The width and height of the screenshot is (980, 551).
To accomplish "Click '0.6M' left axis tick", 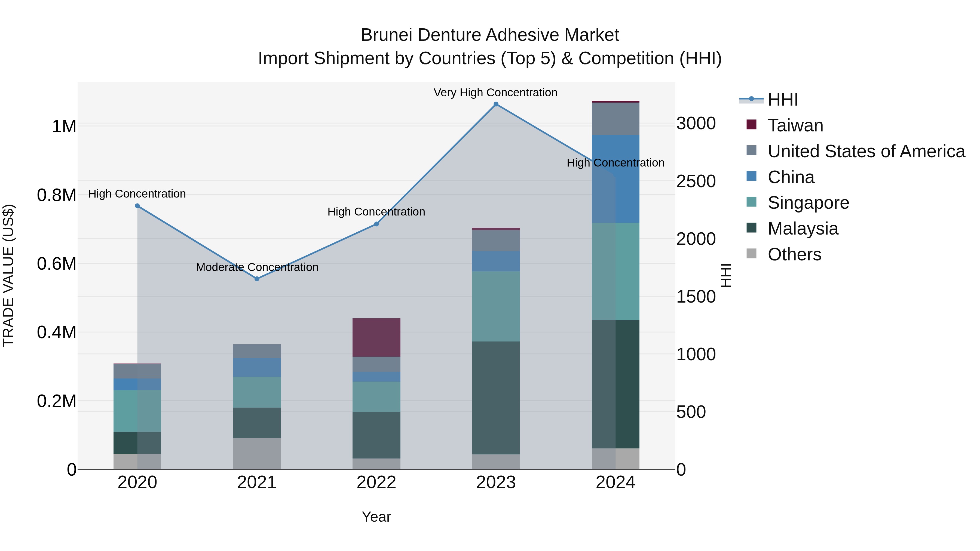I will pyautogui.click(x=57, y=263).
